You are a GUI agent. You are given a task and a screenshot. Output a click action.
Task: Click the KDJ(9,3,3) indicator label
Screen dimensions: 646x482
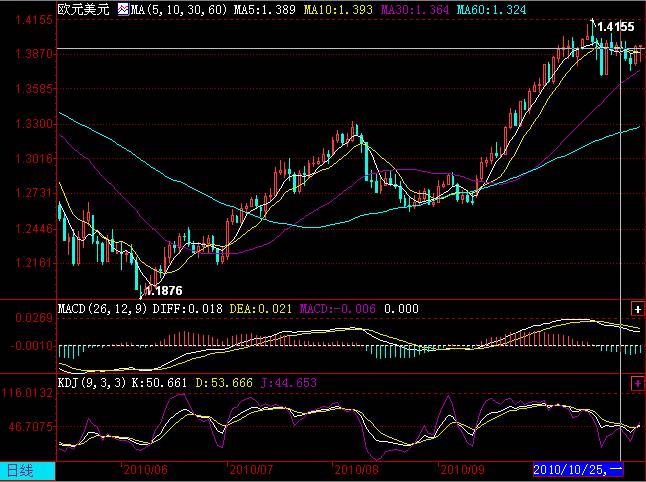(91, 383)
